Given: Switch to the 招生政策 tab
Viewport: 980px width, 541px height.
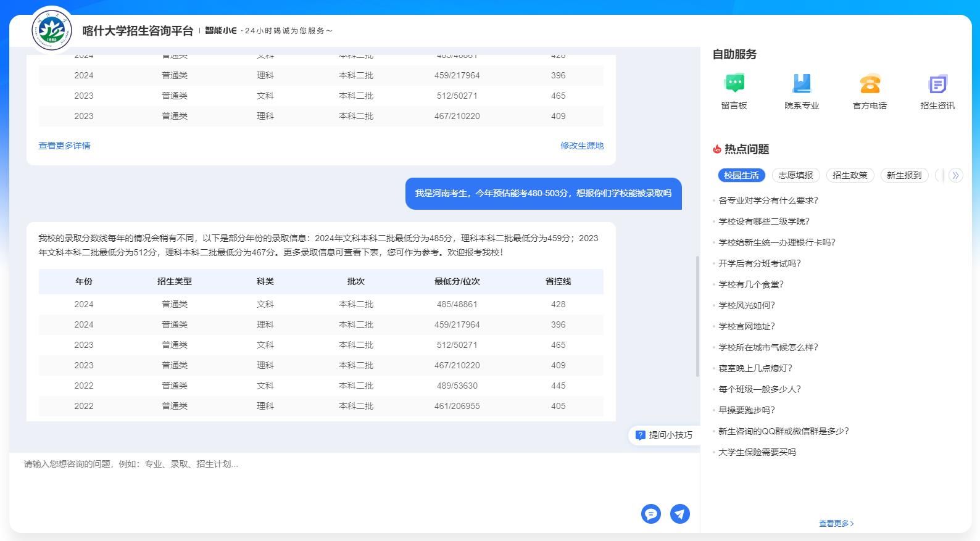Looking at the screenshot, I should click(x=850, y=175).
